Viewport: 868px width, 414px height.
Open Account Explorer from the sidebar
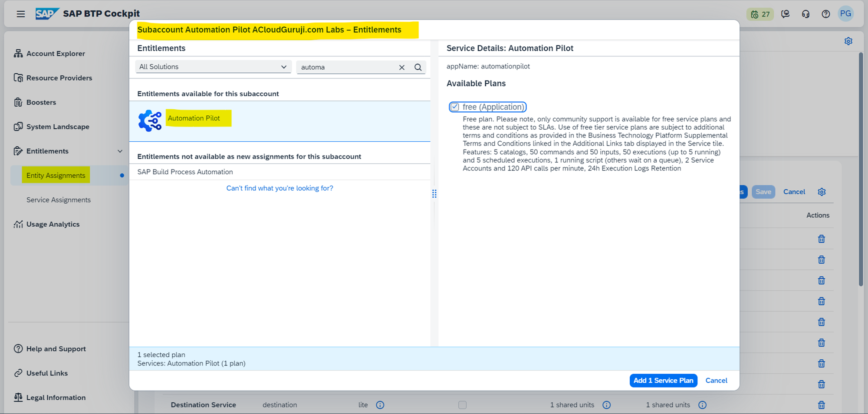(56, 54)
